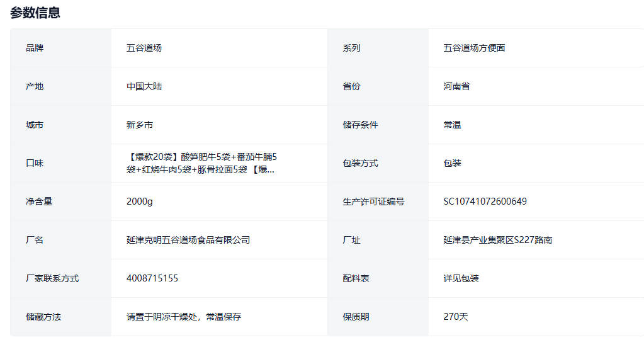The height and width of the screenshot is (340, 644).
Task: Select the 生产许可证编号 label cell
Action: click(x=378, y=201)
